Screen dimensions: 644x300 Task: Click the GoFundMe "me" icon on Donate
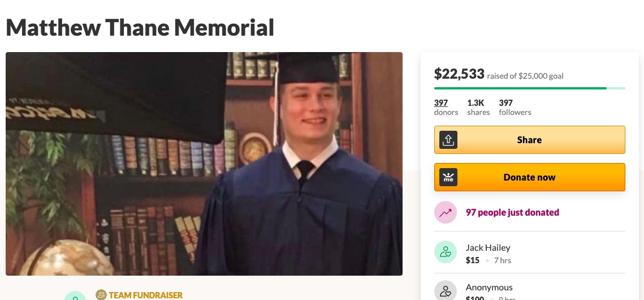[448, 177]
